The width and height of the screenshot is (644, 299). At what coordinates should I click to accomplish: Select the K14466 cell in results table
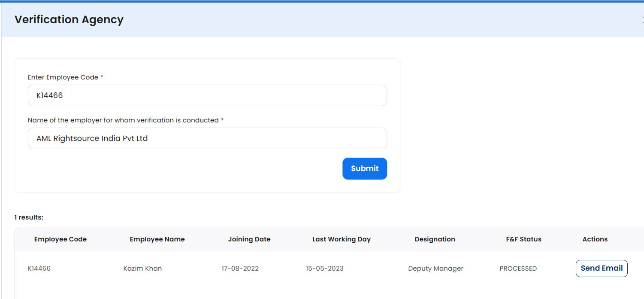click(x=39, y=268)
